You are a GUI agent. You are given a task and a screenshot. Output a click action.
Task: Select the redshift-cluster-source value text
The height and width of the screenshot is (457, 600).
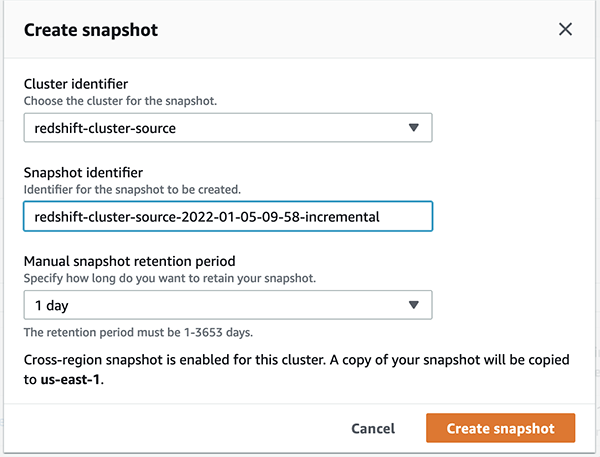(x=111, y=128)
